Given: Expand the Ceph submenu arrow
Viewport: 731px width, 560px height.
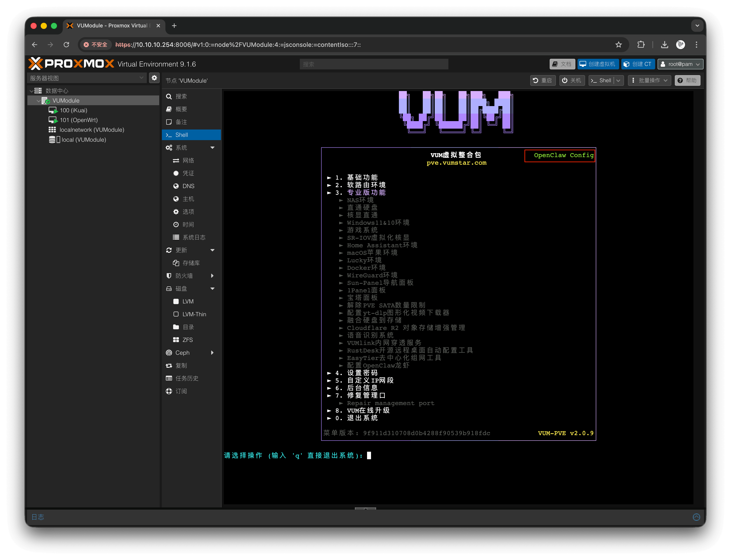Looking at the screenshot, I should (212, 353).
